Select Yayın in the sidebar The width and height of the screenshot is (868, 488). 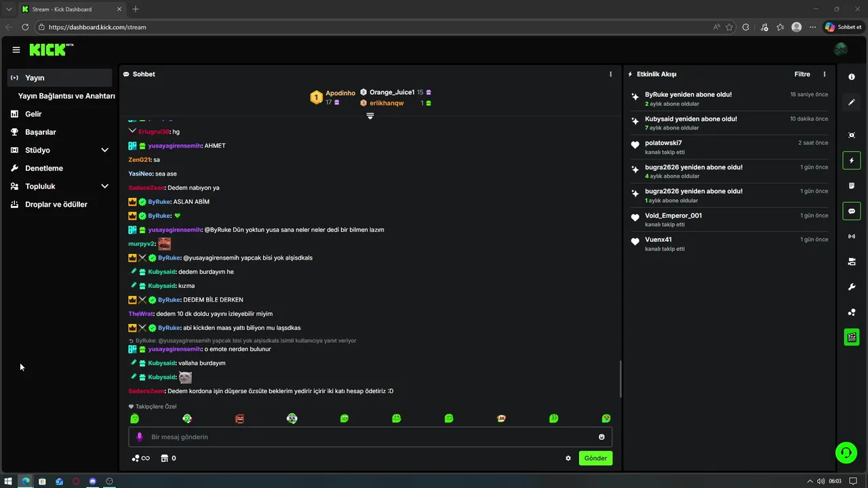tap(60, 77)
